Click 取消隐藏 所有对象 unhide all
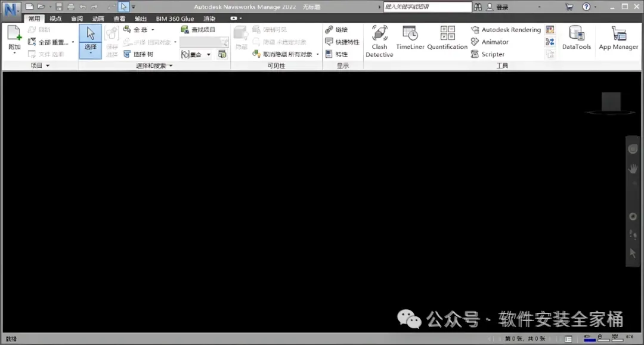 coord(283,54)
